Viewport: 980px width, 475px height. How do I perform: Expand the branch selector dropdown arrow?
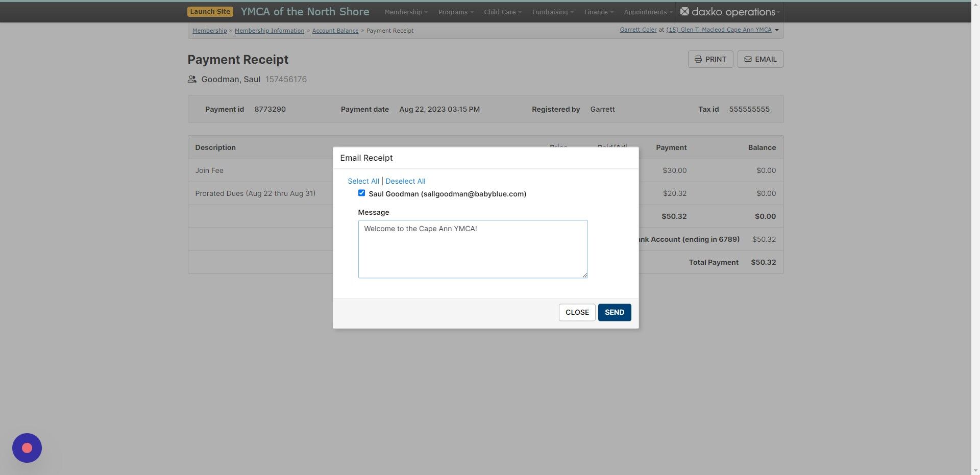tap(777, 30)
